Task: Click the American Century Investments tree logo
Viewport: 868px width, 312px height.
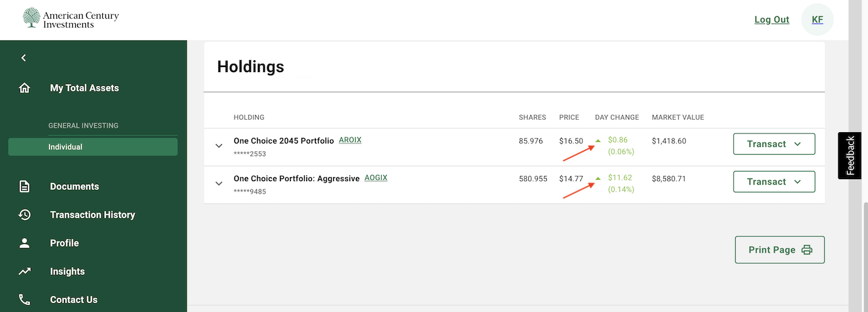Action: pos(31,18)
